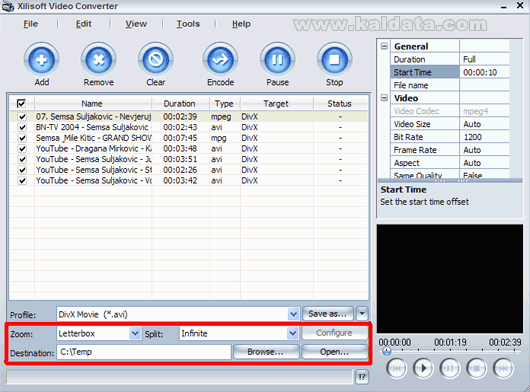Click the Add file toolbar icon
The height and width of the screenshot is (392, 530).
click(x=42, y=60)
